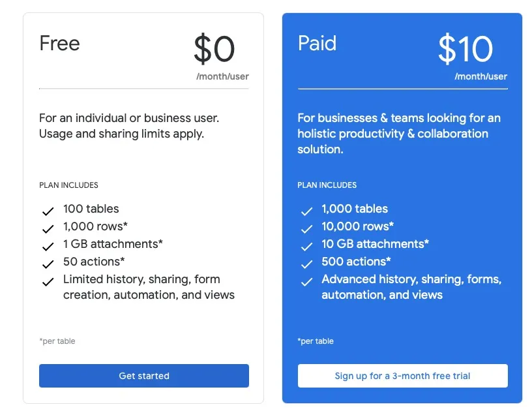Click checkmark beside 1,000 rows

pyautogui.click(x=48, y=229)
